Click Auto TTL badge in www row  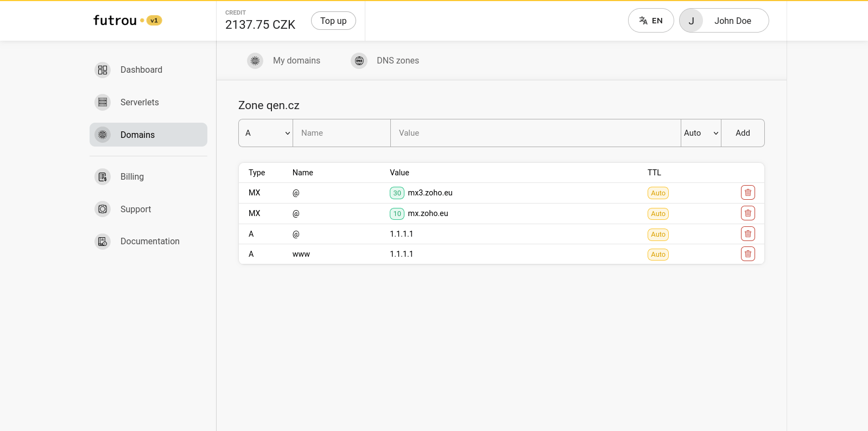point(658,255)
